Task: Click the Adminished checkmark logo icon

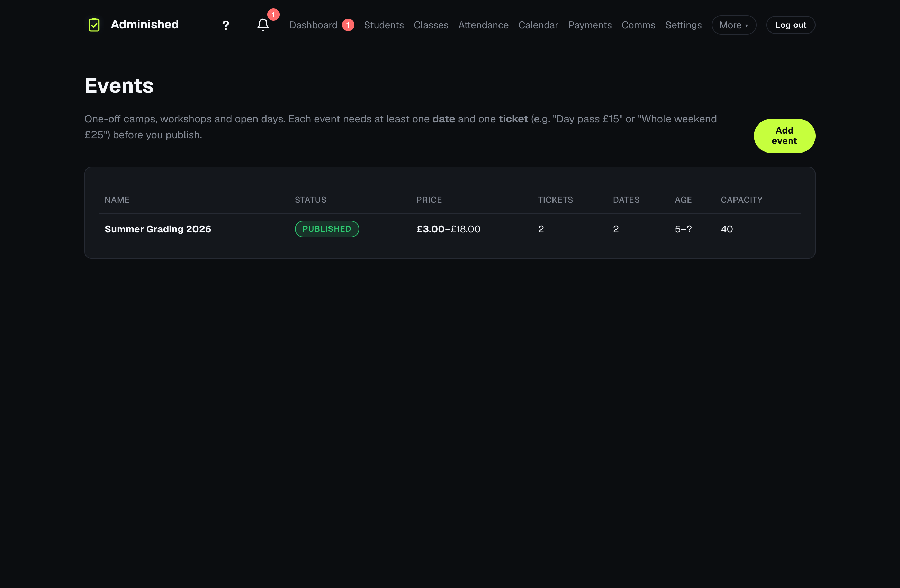Action: click(x=94, y=25)
